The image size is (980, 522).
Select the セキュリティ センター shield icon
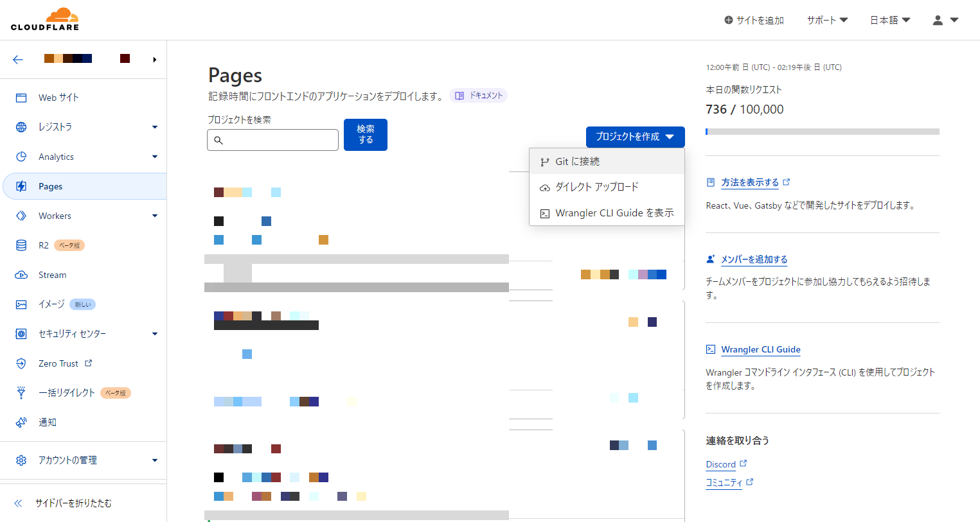[x=21, y=333]
